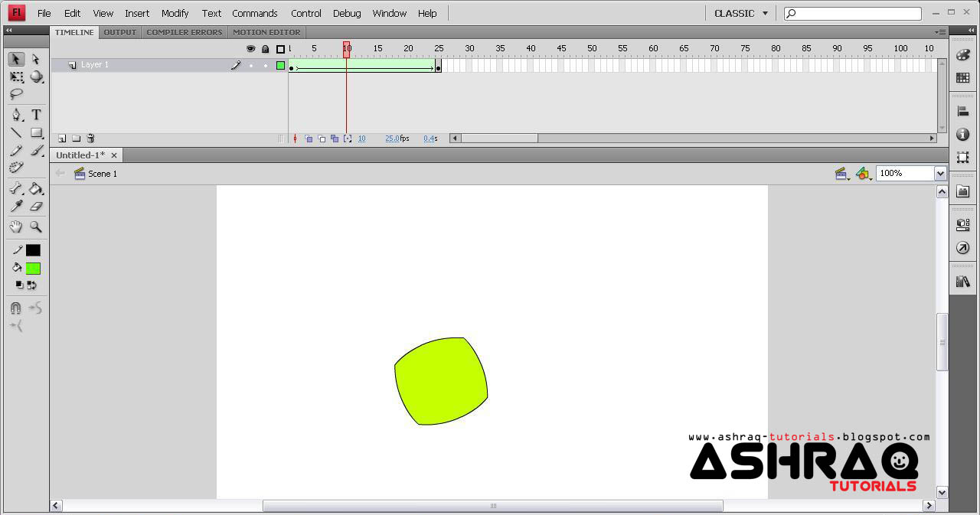The image size is (980, 515).
Task: Toggle Layer 1 outline green square
Action: click(281, 66)
